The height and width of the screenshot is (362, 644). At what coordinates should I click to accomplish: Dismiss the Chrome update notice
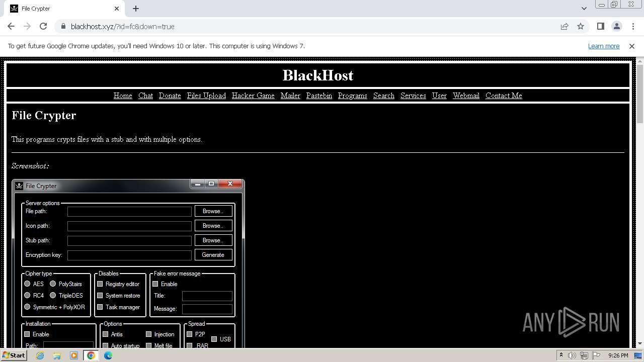pos(632,46)
